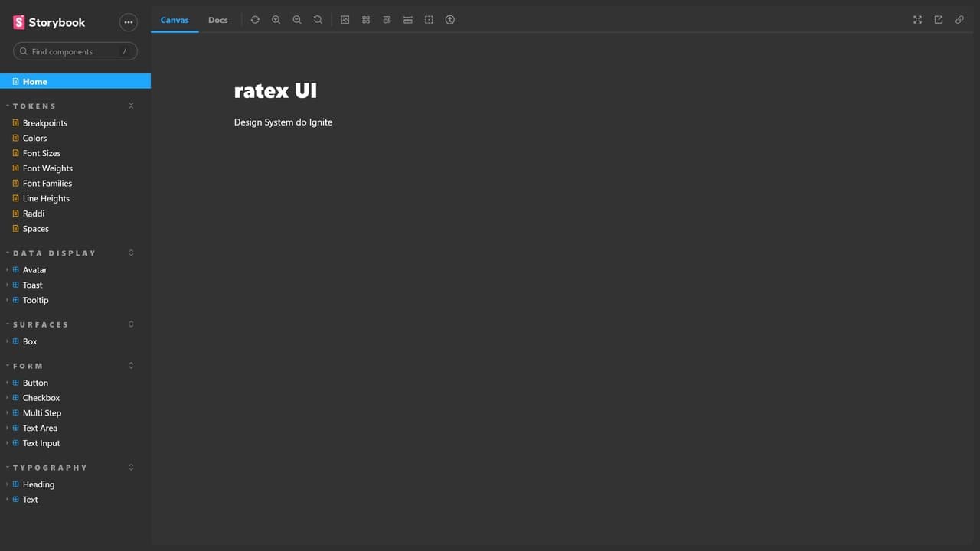
Task: Expand the Button component stories
Action: [35, 383]
